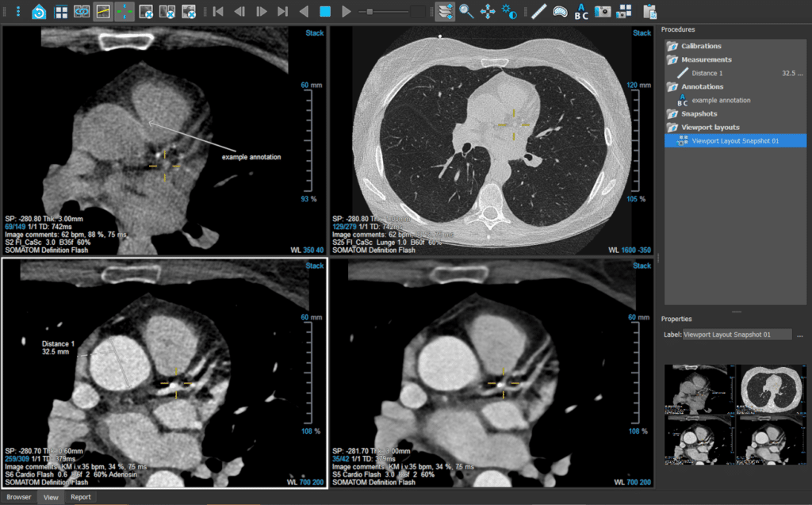Select Viewport Layout Snapshot 01 entry
Viewport: 812px width, 505px height.
[734, 140]
